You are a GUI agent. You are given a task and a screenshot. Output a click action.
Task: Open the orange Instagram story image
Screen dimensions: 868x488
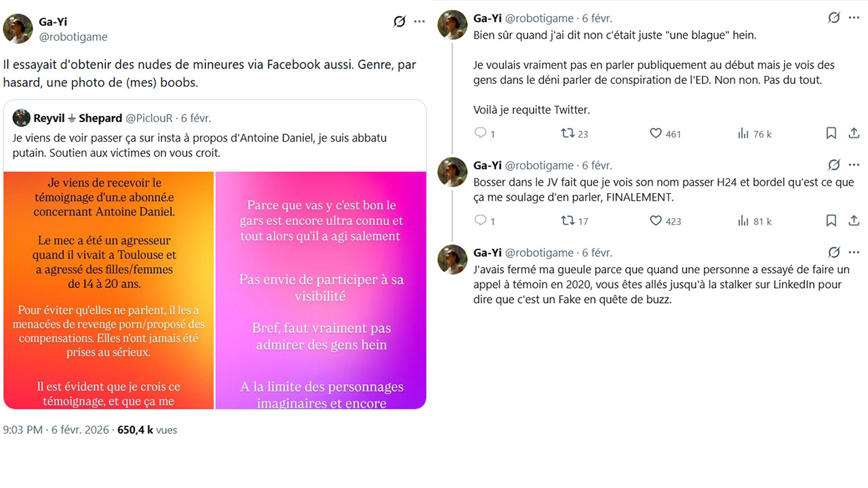click(108, 290)
